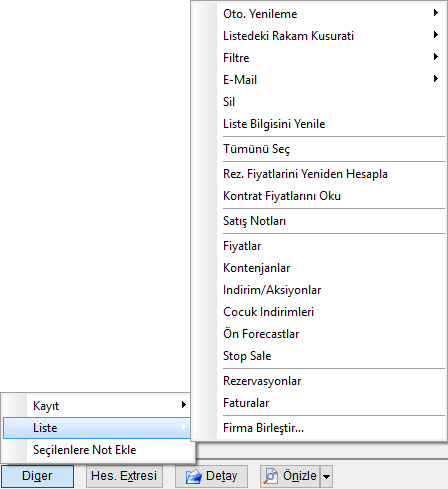Open Satış Notları
This screenshot has height=489, width=448.
click(x=319, y=221)
